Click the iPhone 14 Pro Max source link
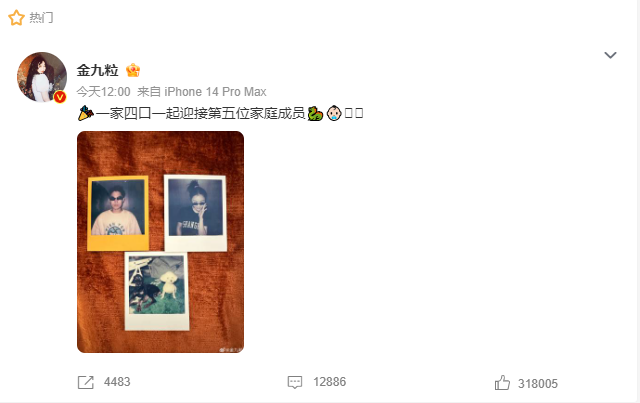640x403 pixels. click(215, 91)
